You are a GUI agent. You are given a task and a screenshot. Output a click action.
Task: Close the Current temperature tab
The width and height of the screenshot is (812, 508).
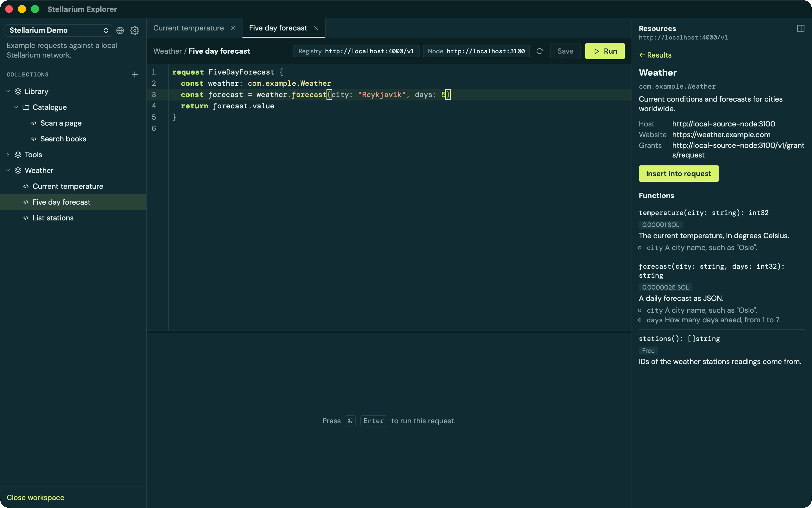(x=233, y=28)
